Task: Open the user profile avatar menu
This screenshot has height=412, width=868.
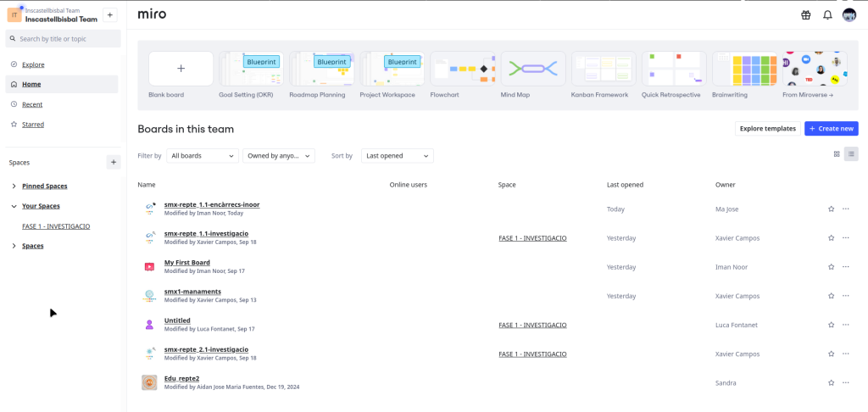Action: tap(849, 15)
